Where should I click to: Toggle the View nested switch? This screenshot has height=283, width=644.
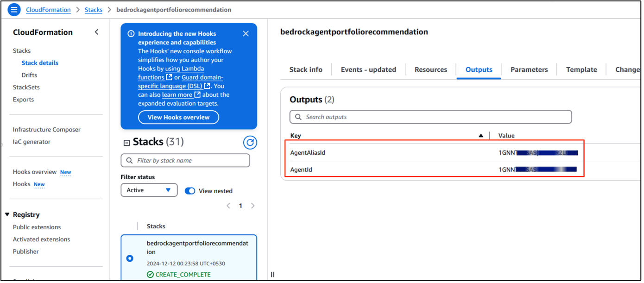pyautogui.click(x=190, y=191)
